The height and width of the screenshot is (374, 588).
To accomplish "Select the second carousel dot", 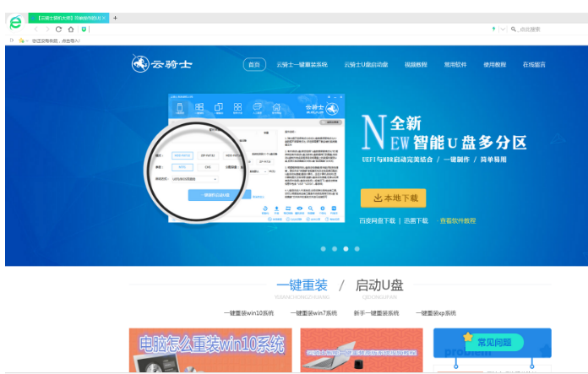I will tap(335, 249).
